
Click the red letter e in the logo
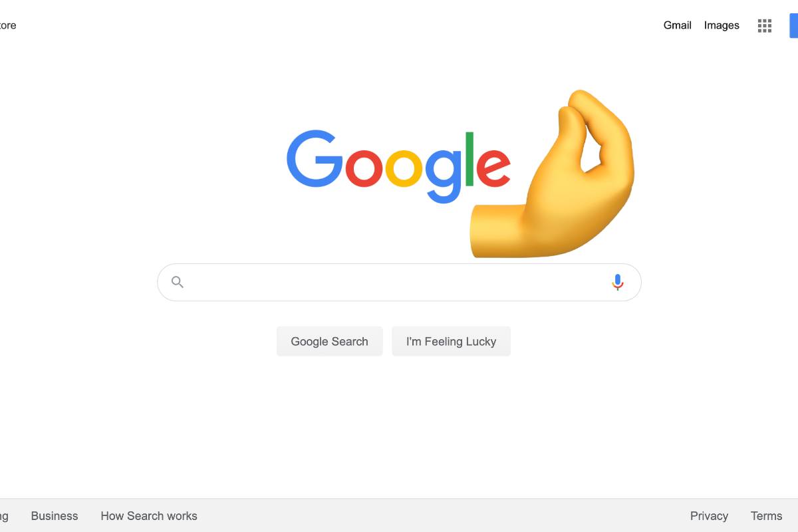click(x=493, y=167)
